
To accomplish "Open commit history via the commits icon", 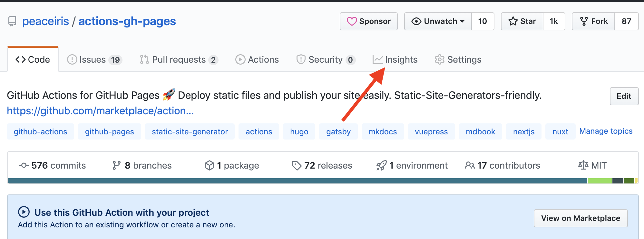I will [24, 165].
